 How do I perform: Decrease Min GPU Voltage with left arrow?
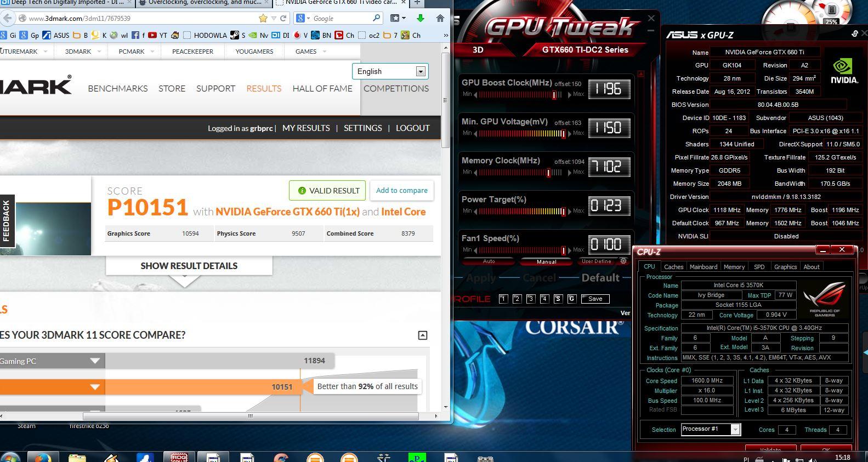[x=475, y=134]
